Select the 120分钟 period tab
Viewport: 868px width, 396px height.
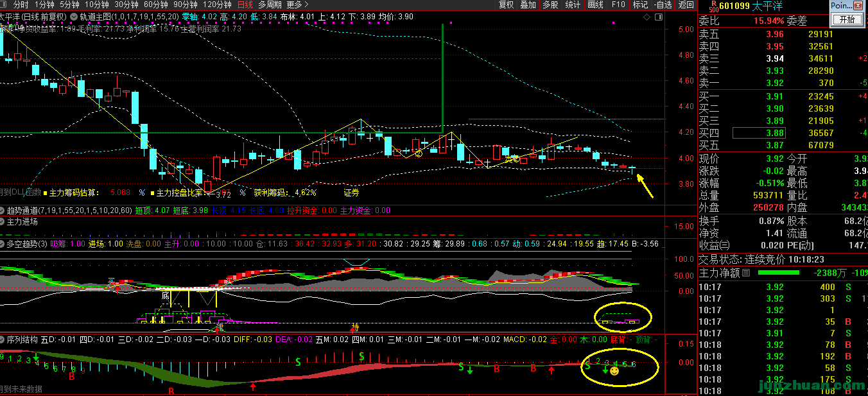pyautogui.click(x=217, y=4)
